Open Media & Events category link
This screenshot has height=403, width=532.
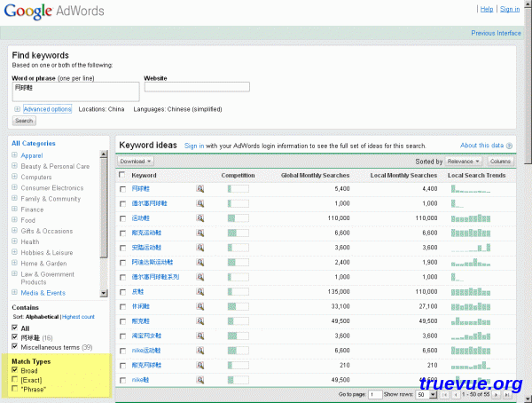[43, 293]
